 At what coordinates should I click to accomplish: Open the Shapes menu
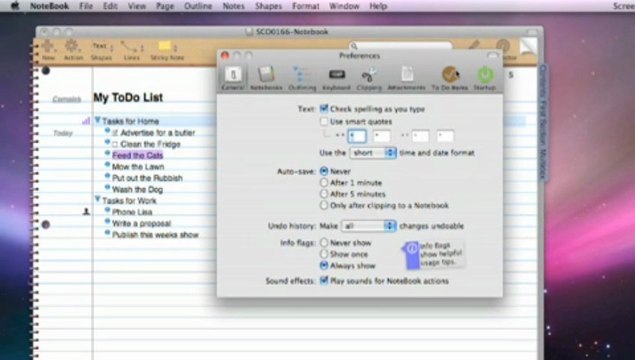point(268,6)
